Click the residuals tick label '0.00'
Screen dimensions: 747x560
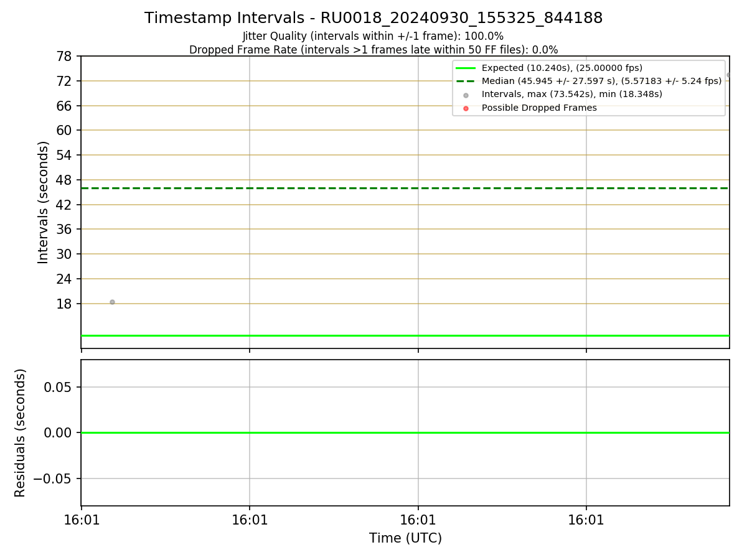point(59,432)
